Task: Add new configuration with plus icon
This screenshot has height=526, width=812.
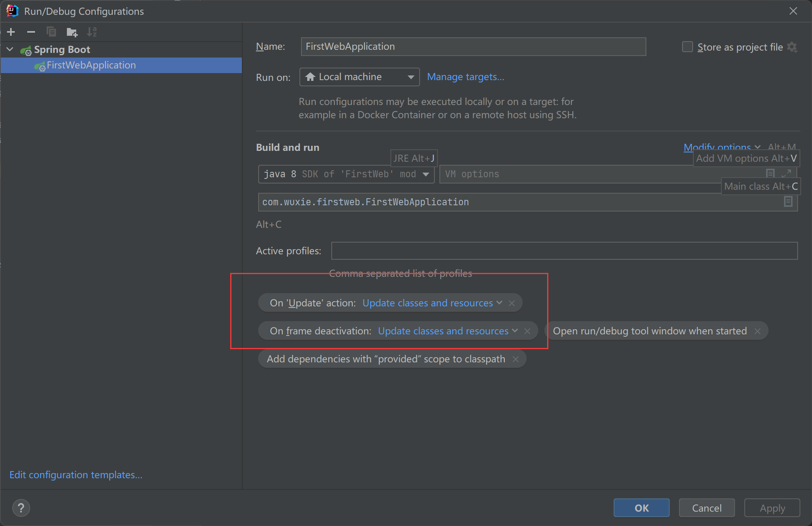Action: [x=11, y=32]
